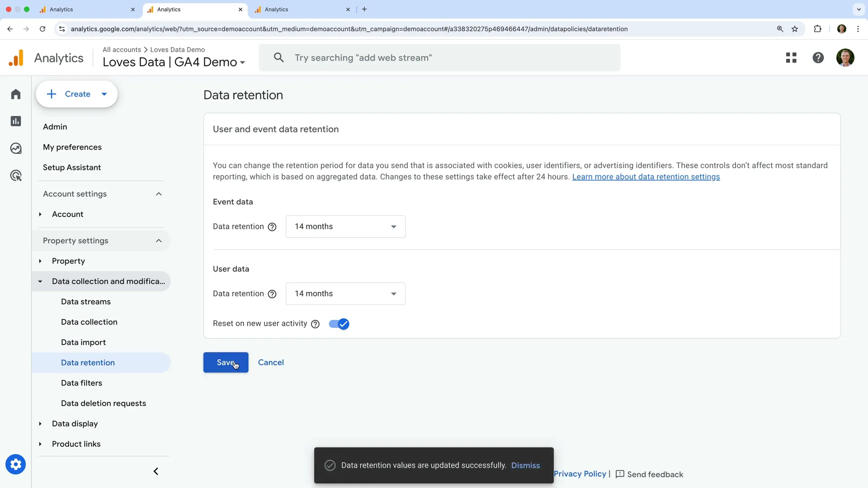This screenshot has height=488, width=868.
Task: Open the User data retention dropdown
Action: click(346, 294)
